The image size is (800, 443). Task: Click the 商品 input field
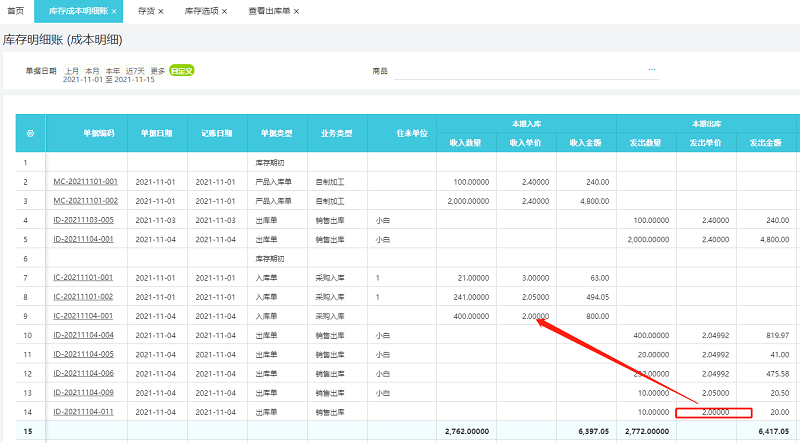coord(520,71)
